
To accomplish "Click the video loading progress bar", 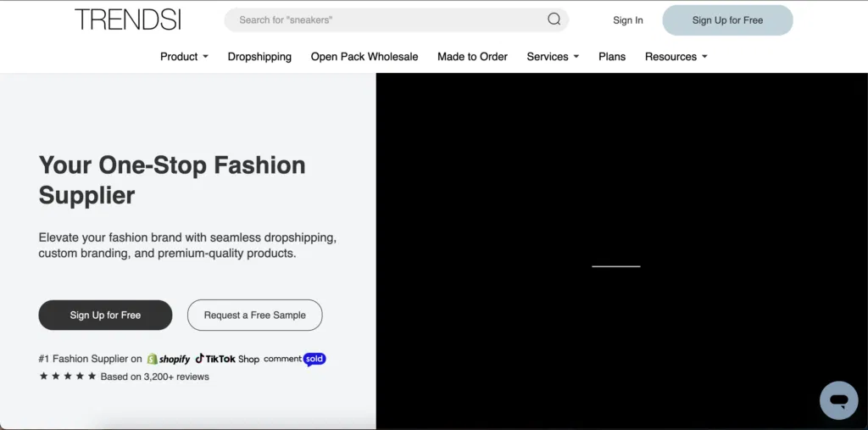I will 615,266.
